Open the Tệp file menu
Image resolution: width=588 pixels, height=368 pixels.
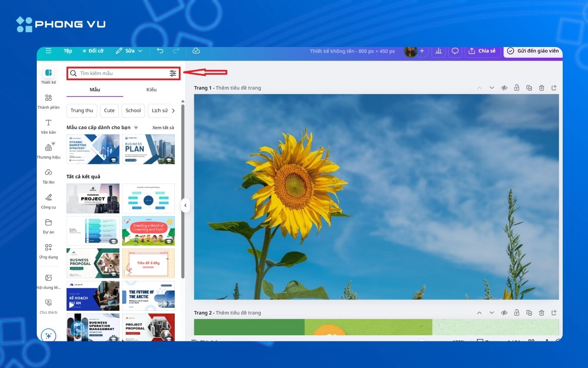(68, 51)
